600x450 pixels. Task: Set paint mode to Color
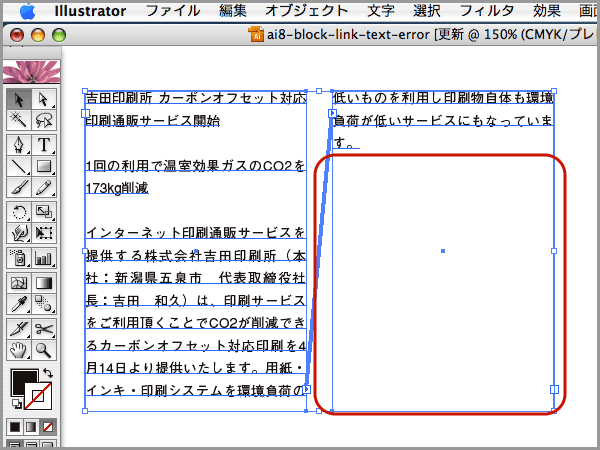tap(15, 427)
